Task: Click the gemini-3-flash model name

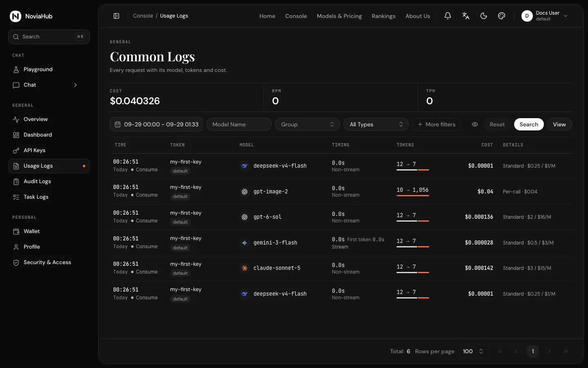Action: tap(275, 243)
